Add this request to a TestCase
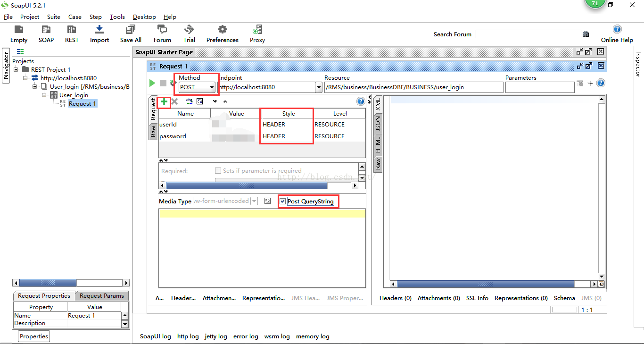Screen dimensions: 644x344 point(173,83)
